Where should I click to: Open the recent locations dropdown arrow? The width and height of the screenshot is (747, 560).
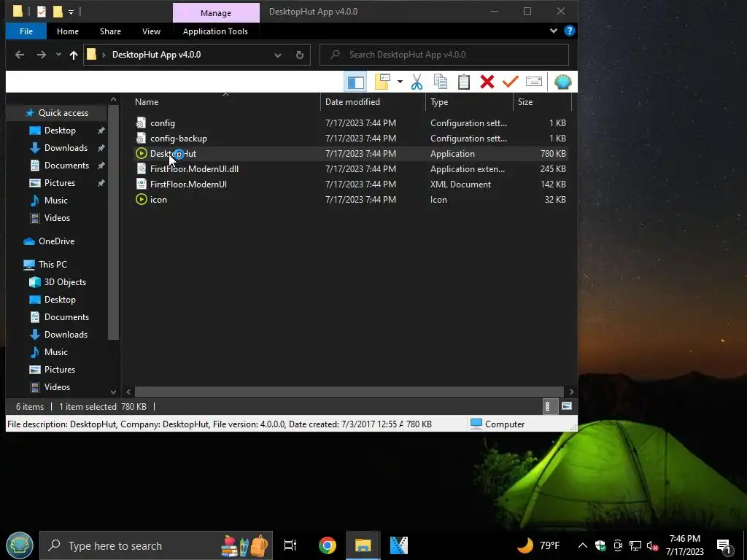pyautogui.click(x=58, y=55)
